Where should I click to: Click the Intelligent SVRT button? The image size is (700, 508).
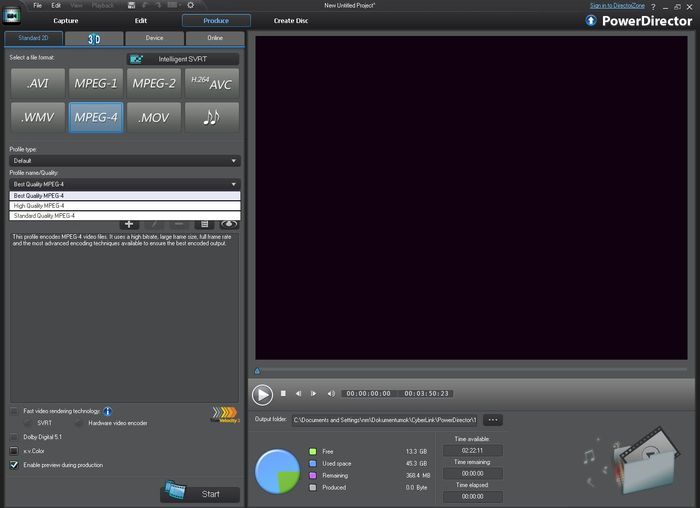pos(183,59)
